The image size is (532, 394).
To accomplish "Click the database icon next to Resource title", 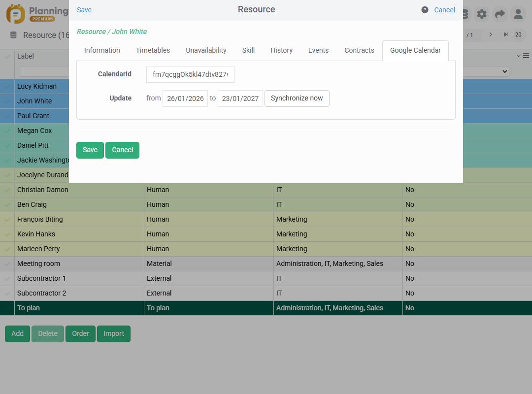I will pos(13,35).
